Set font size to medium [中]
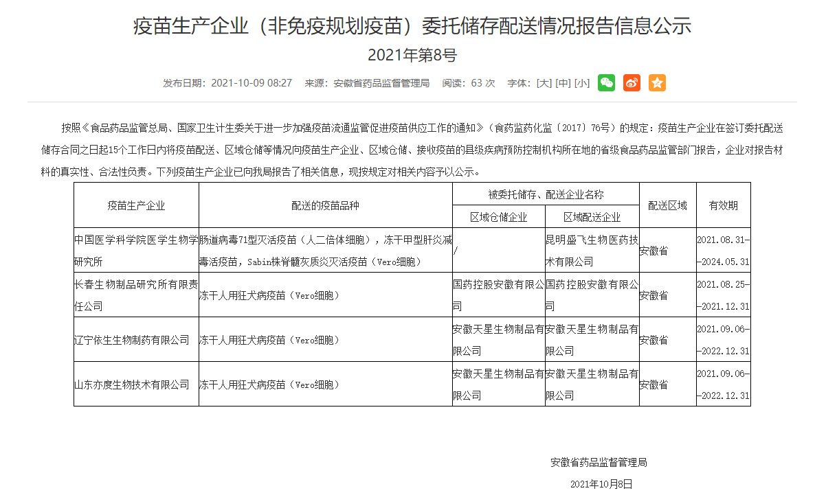This screenshot has height=504, width=815. point(563,83)
